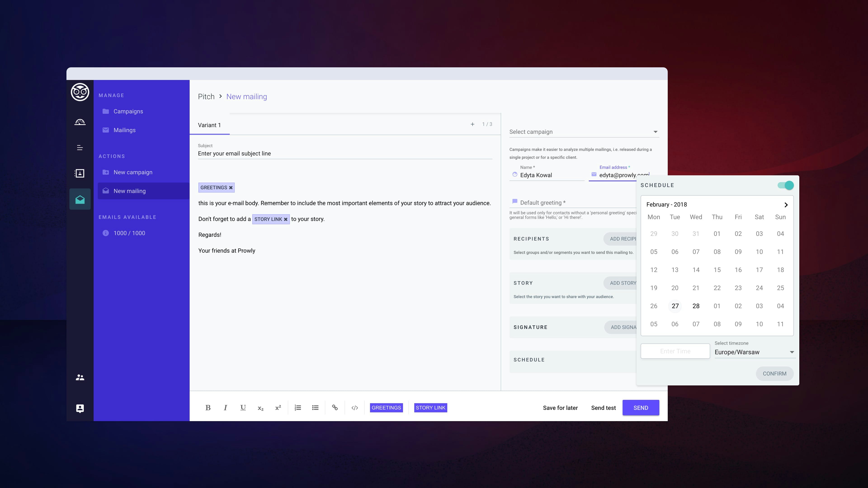Viewport: 868px width, 488px height.
Task: Open the support chat icon in sidebar
Action: (x=80, y=408)
